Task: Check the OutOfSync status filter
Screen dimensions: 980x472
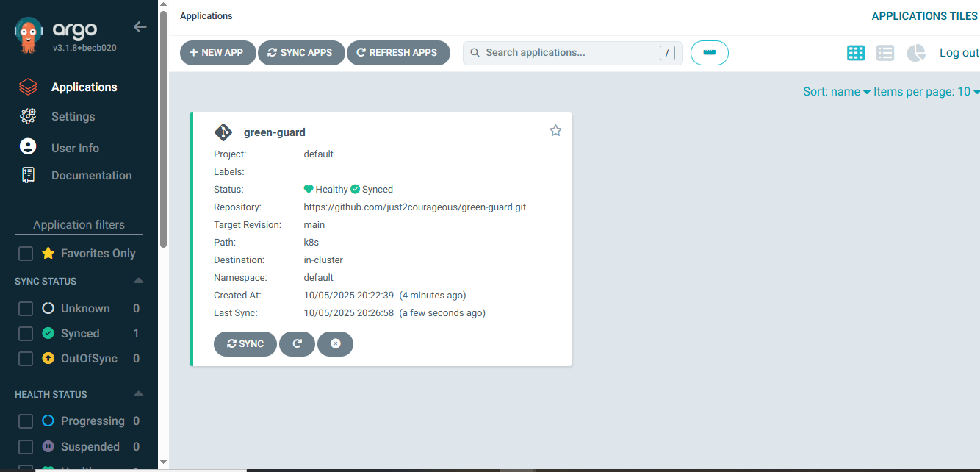Action: pos(26,359)
